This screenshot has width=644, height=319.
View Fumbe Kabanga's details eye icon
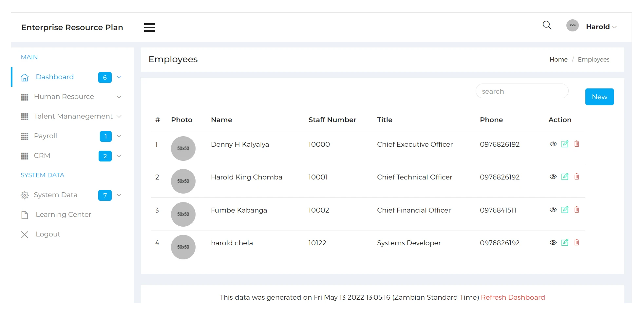[x=553, y=210]
